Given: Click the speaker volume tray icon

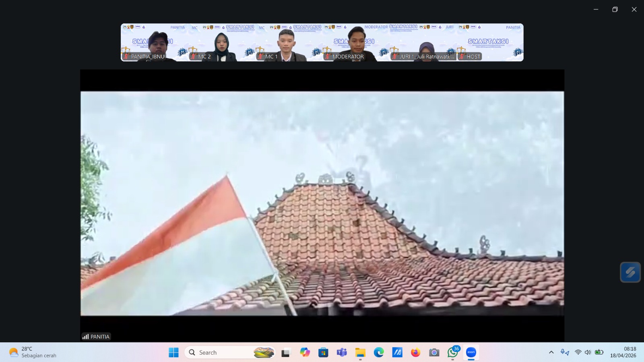Looking at the screenshot, I should 588,352.
